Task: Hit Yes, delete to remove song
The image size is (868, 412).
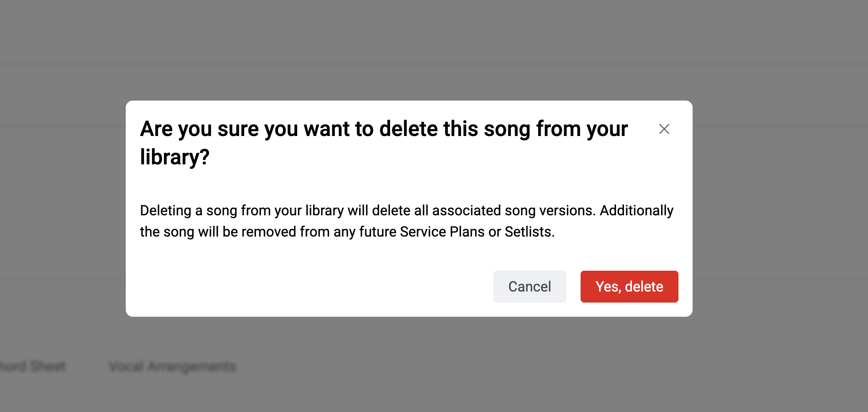Action: tap(629, 287)
